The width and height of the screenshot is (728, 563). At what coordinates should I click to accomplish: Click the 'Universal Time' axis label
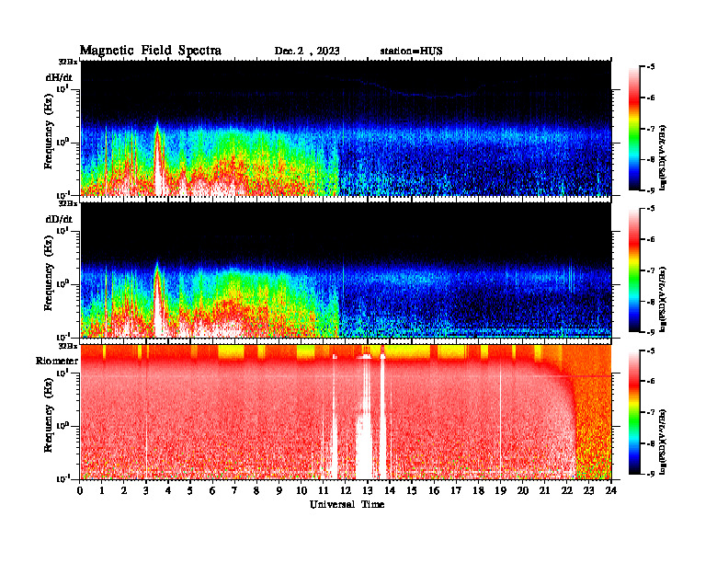coord(347,504)
